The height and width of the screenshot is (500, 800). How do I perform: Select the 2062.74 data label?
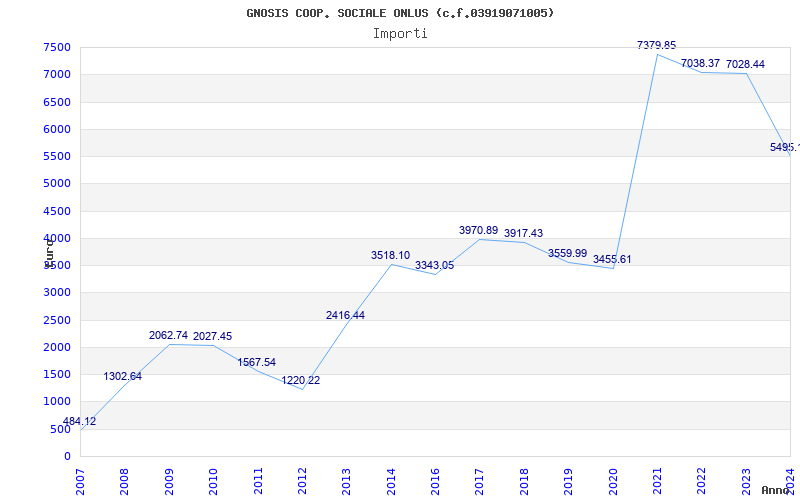(x=168, y=336)
